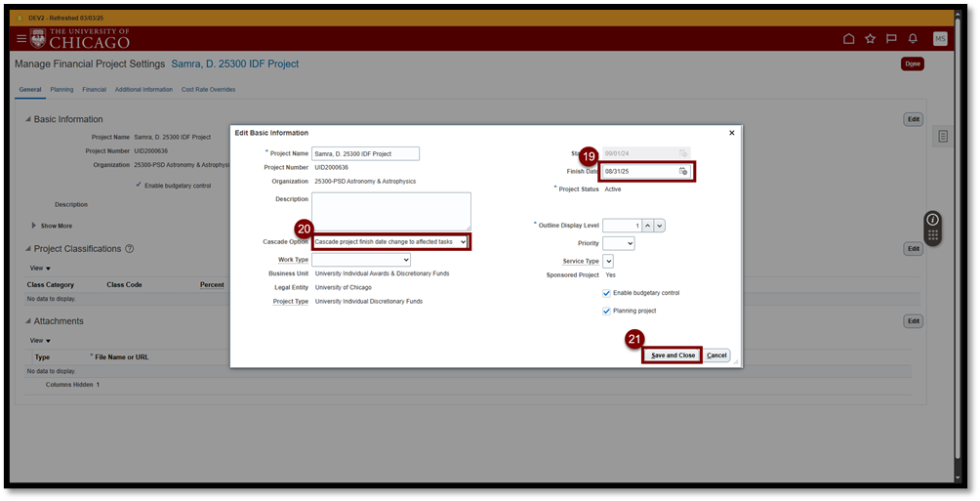The height and width of the screenshot is (501, 980).
Task: Click Save and Close button
Action: (x=673, y=355)
